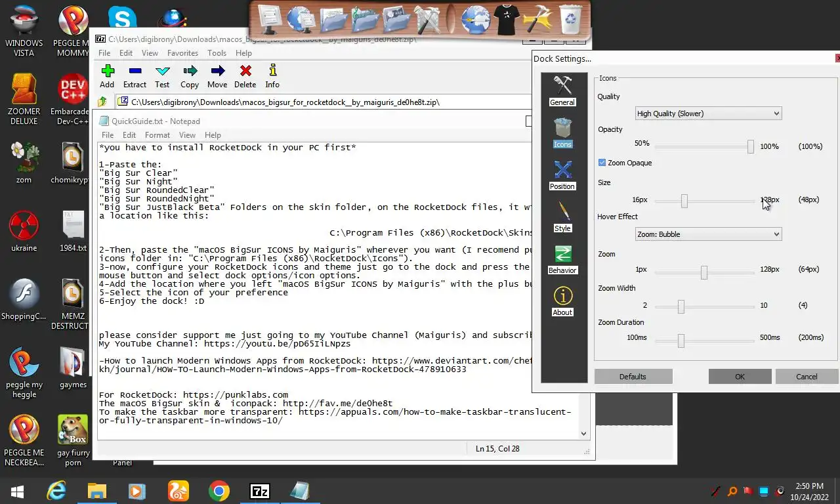Open Notepad's Edit menu
This screenshot has height=504, width=840.
pos(129,135)
